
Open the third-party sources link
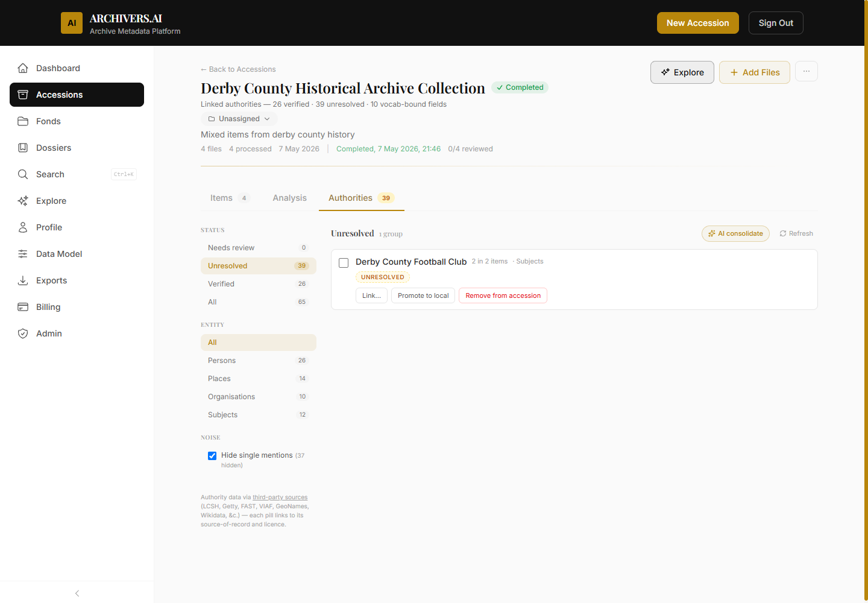click(x=280, y=497)
